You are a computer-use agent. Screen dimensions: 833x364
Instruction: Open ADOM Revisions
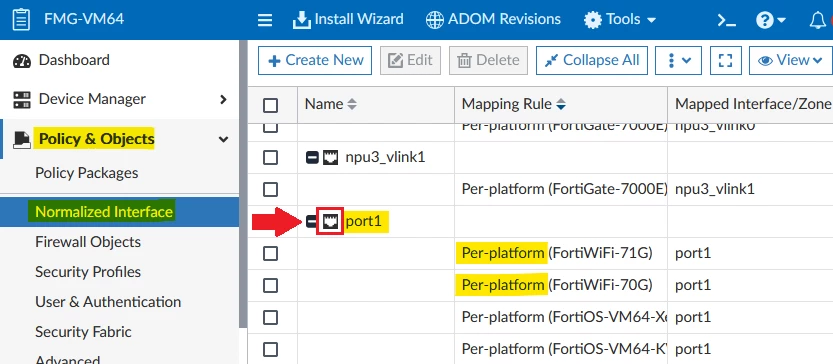[x=494, y=20]
